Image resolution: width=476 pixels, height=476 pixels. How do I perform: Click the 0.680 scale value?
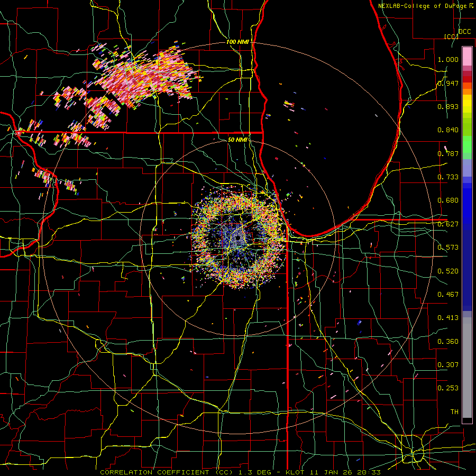tap(448, 200)
